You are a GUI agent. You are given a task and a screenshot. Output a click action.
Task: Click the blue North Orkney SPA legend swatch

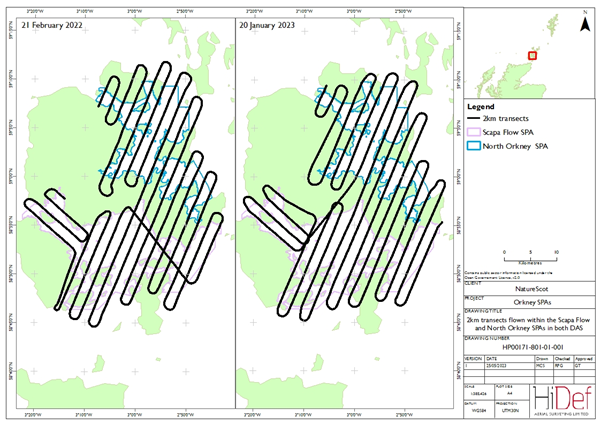point(474,146)
